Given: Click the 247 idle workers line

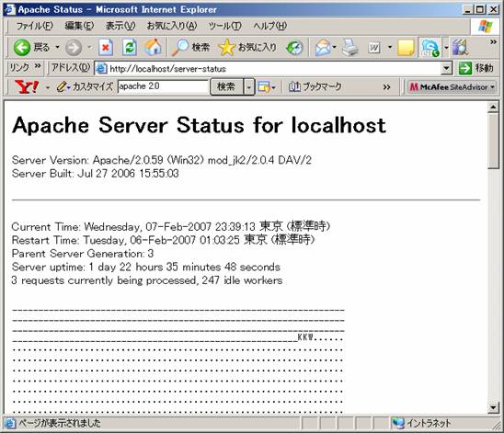Looking at the screenshot, I should [147, 280].
